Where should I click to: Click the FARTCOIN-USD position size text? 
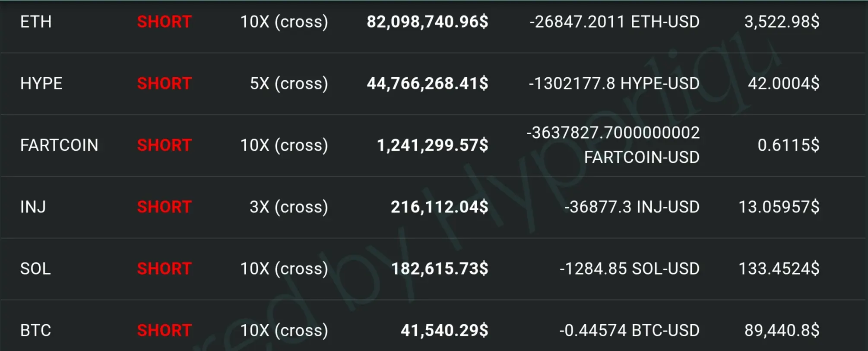pos(613,145)
